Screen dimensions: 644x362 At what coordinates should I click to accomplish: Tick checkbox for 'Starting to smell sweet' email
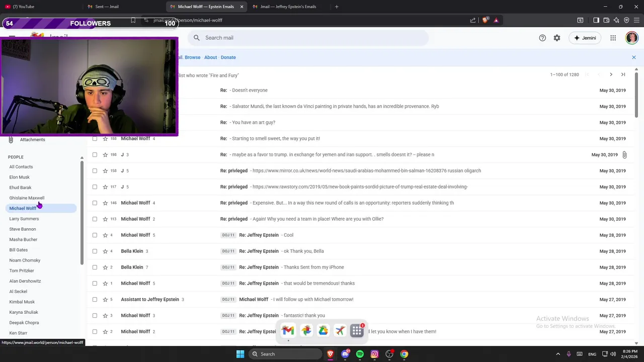click(95, 138)
